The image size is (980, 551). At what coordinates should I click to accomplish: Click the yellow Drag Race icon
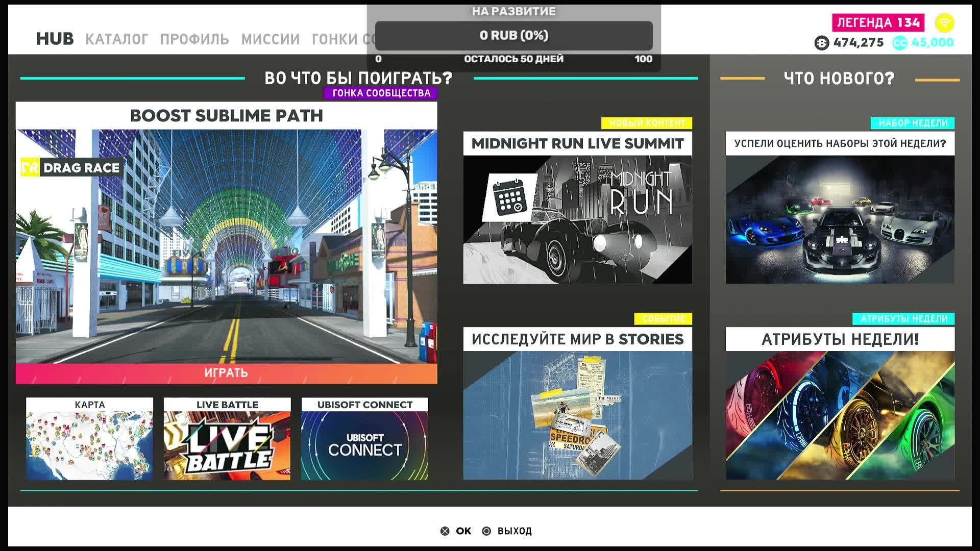(x=30, y=167)
